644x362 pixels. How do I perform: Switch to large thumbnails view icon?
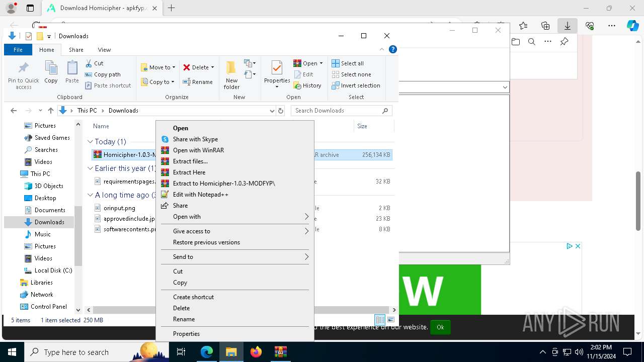(x=391, y=320)
